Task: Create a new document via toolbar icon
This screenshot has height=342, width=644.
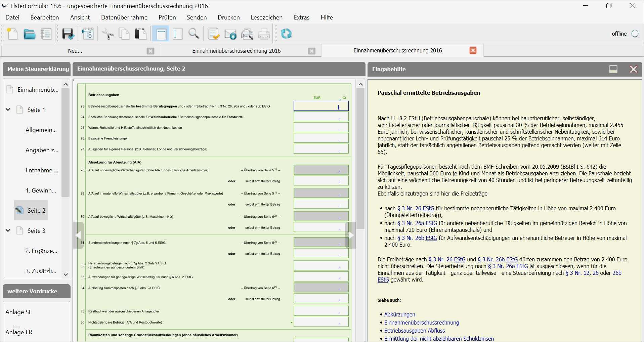Action: click(x=13, y=34)
